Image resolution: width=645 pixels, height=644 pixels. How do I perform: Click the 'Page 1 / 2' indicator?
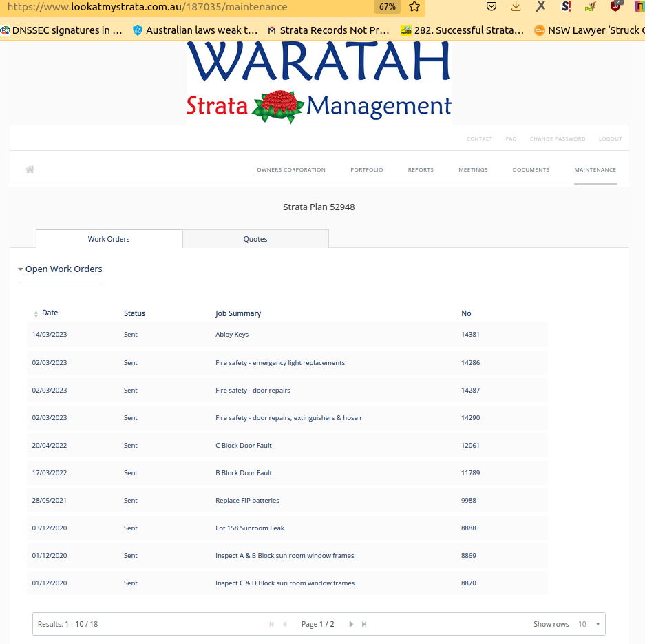pos(317,624)
